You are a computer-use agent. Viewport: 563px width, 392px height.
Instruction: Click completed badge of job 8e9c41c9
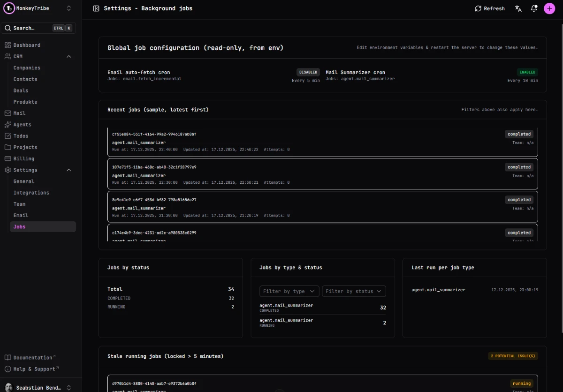tap(519, 200)
